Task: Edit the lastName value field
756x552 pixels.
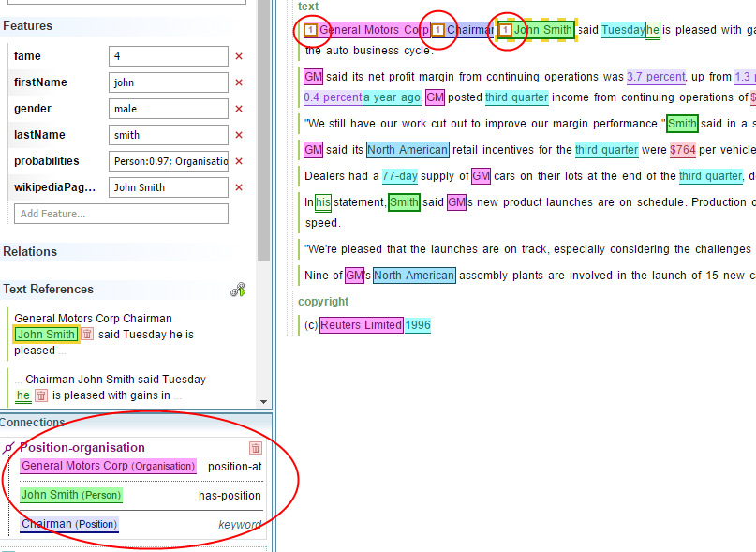Action: tap(168, 135)
